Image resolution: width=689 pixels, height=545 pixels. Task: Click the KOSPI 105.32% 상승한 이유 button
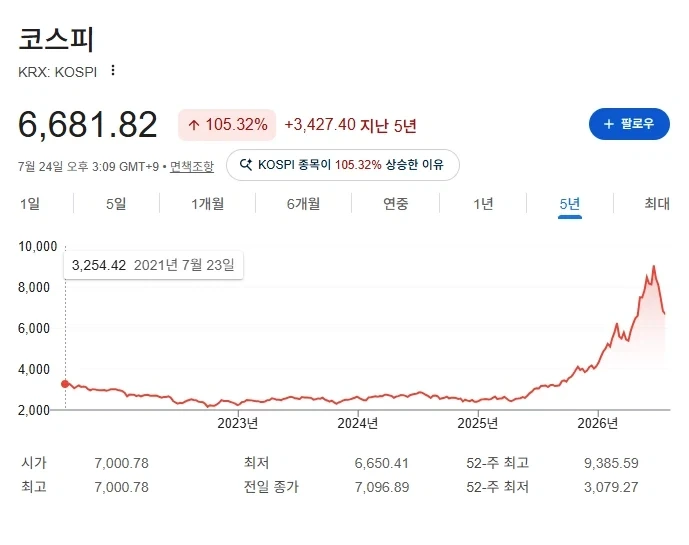(x=343, y=165)
